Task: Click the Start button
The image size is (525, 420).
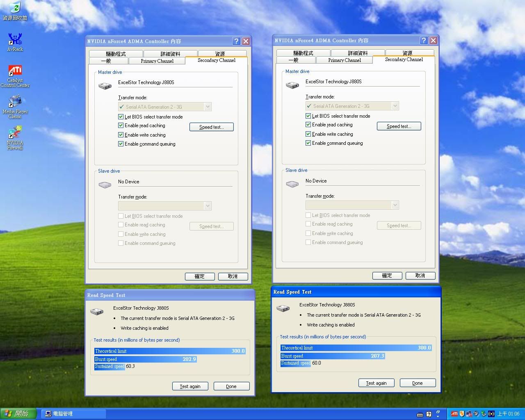Action: click(x=18, y=414)
